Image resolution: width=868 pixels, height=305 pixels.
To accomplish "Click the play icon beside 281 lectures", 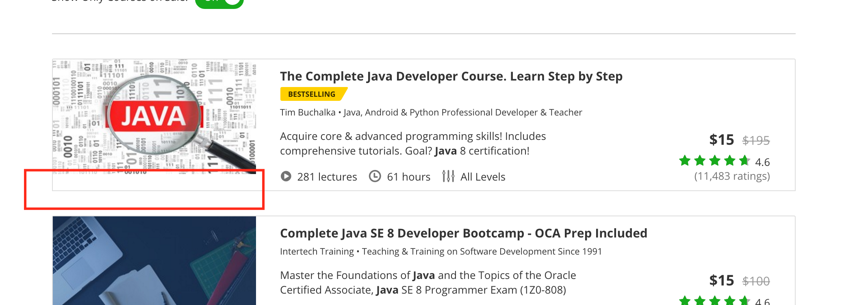I will 286,176.
